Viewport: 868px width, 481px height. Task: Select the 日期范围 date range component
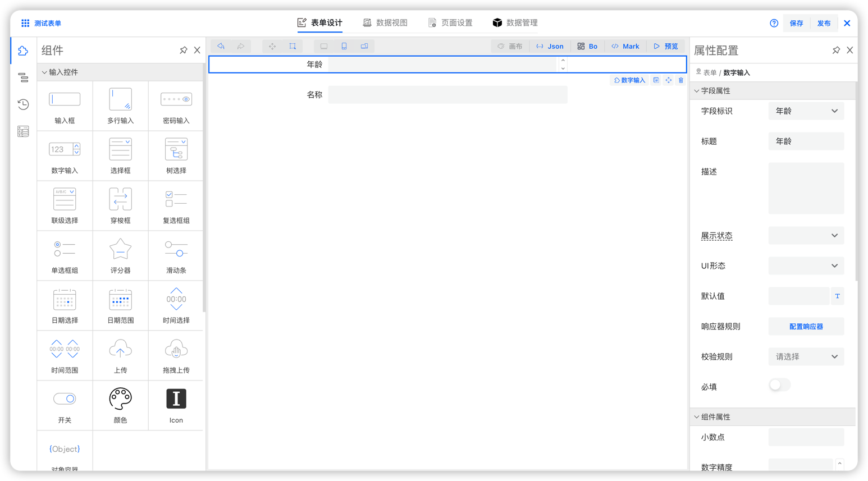click(x=120, y=306)
